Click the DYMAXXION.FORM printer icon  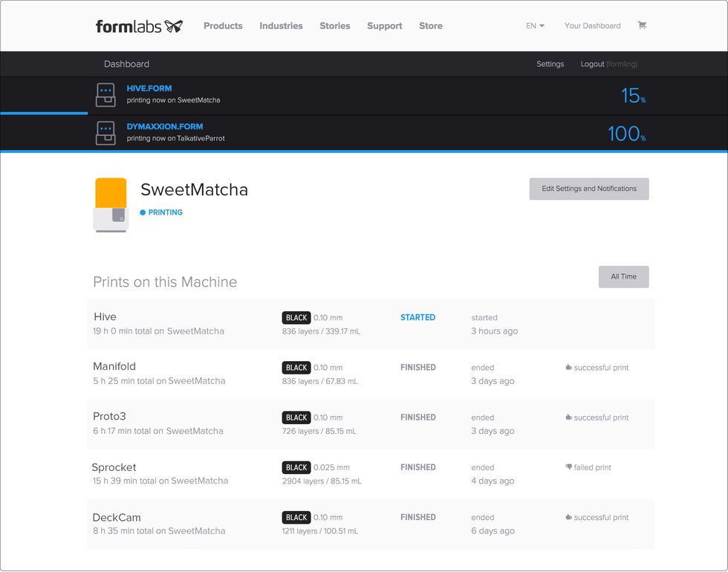point(105,134)
